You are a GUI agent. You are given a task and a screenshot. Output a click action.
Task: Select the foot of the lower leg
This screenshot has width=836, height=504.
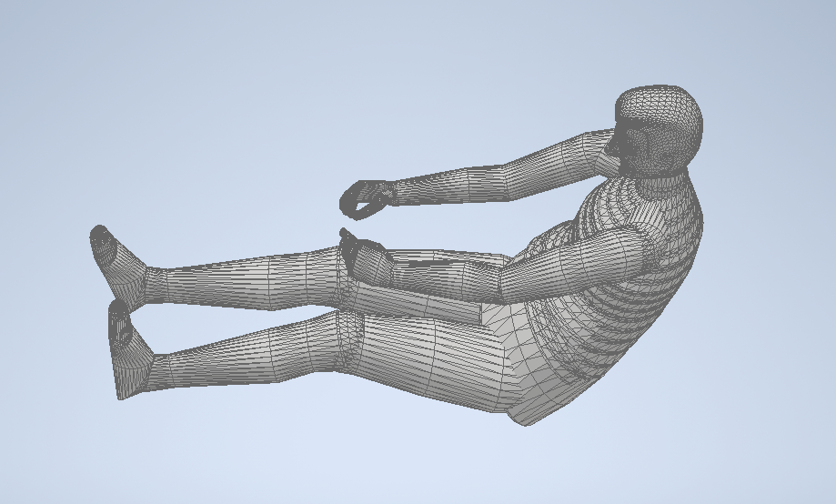click(129, 349)
